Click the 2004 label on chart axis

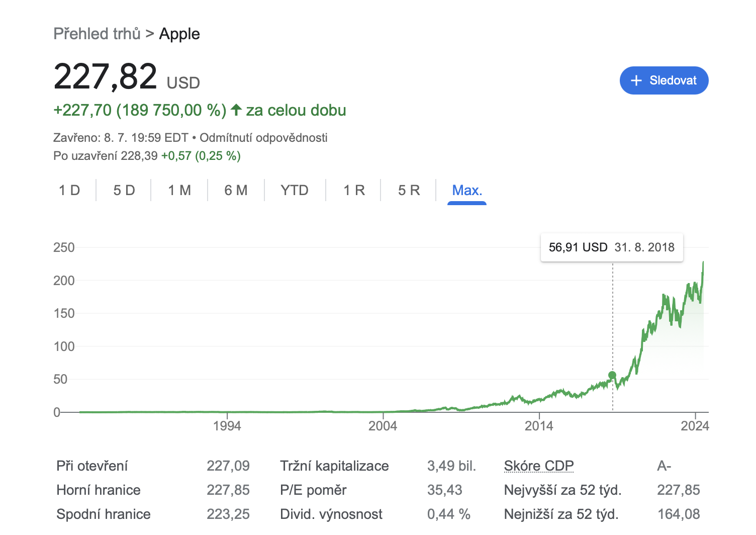(383, 426)
